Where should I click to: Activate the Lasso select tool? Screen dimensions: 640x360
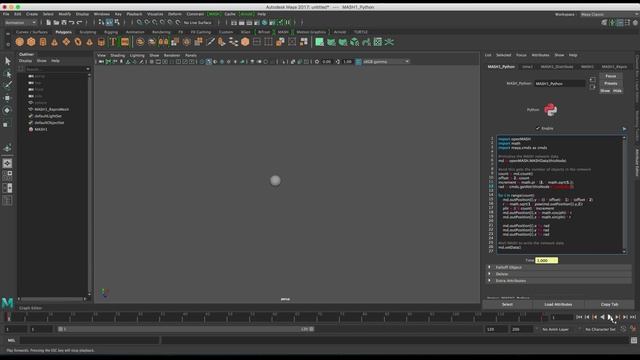tap(7, 73)
